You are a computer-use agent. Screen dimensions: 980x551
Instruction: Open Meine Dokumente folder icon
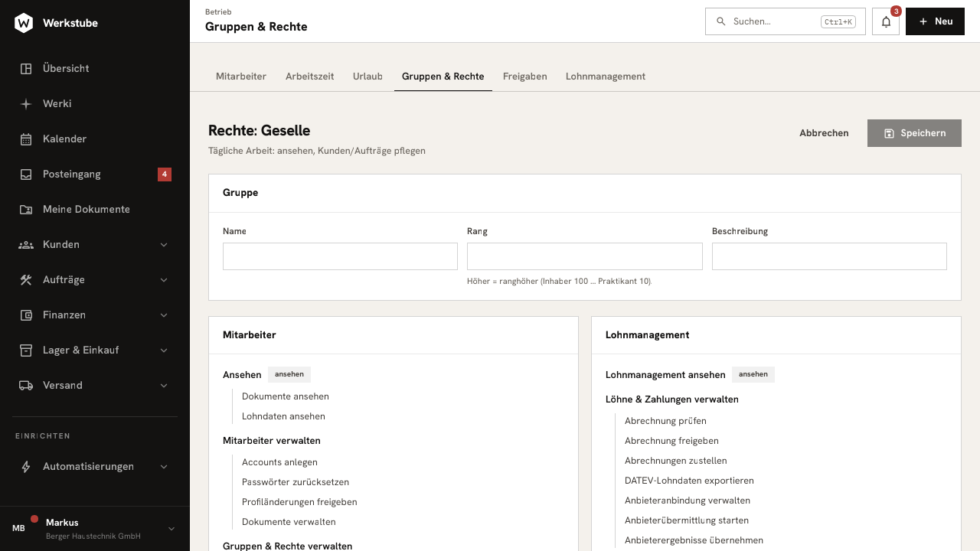tap(26, 210)
